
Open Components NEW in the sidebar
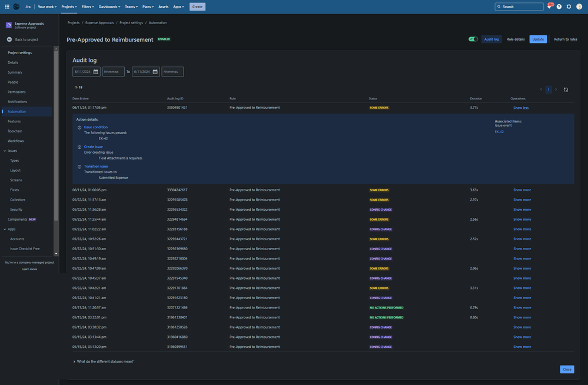[22, 220]
